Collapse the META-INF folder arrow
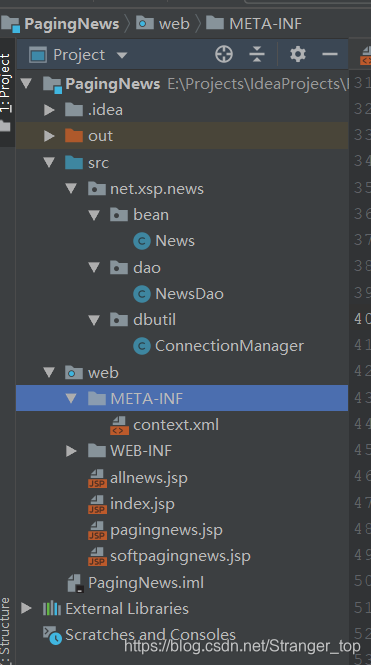 71,398
